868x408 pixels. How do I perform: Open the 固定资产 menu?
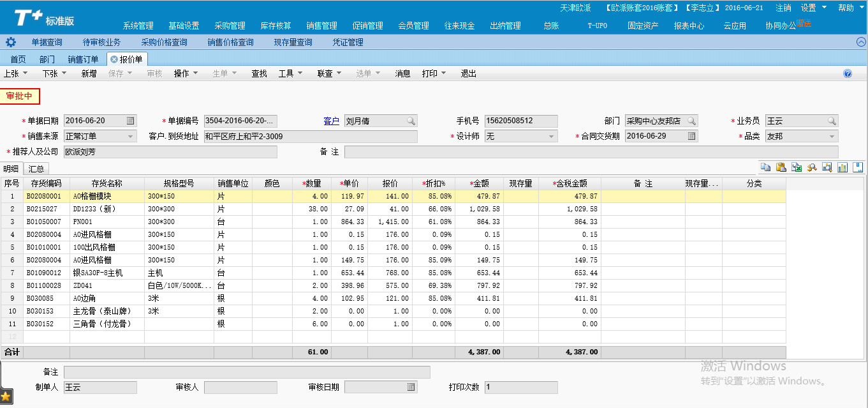(x=644, y=26)
